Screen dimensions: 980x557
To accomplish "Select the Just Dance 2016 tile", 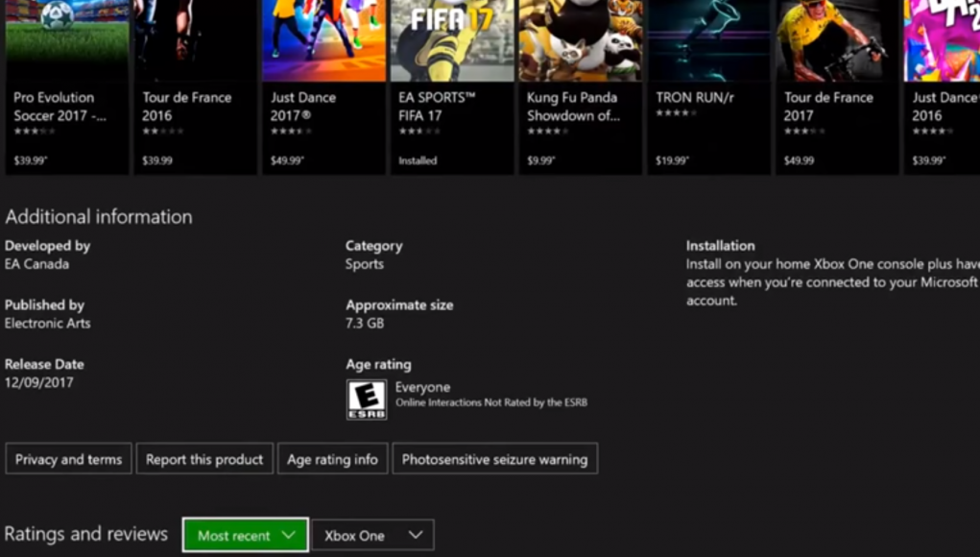I will click(x=942, y=86).
